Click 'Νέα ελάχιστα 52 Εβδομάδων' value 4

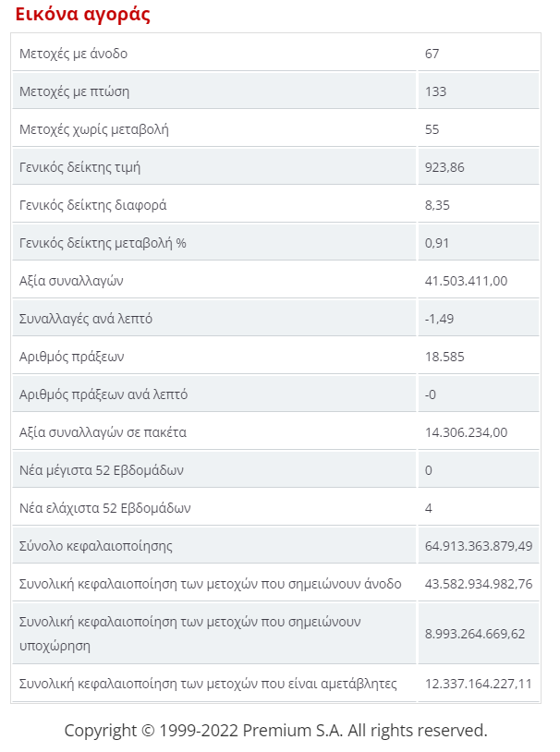[x=429, y=508]
